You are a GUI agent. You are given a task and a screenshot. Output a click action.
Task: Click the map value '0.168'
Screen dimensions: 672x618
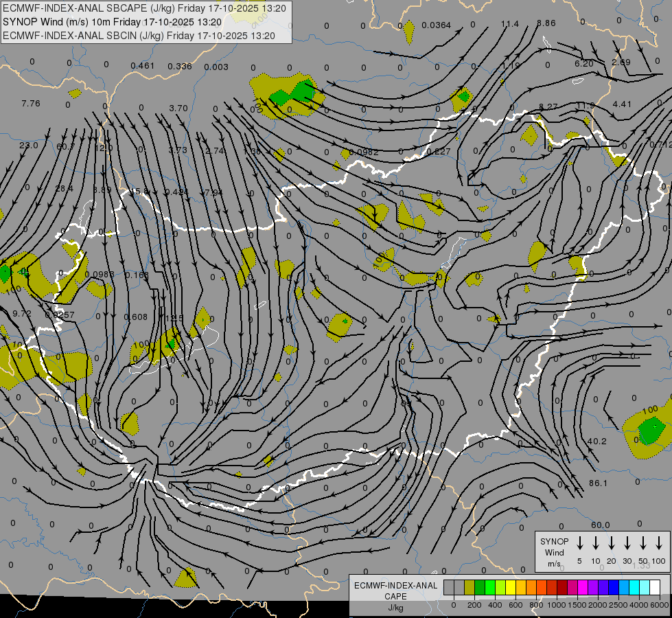click(137, 275)
